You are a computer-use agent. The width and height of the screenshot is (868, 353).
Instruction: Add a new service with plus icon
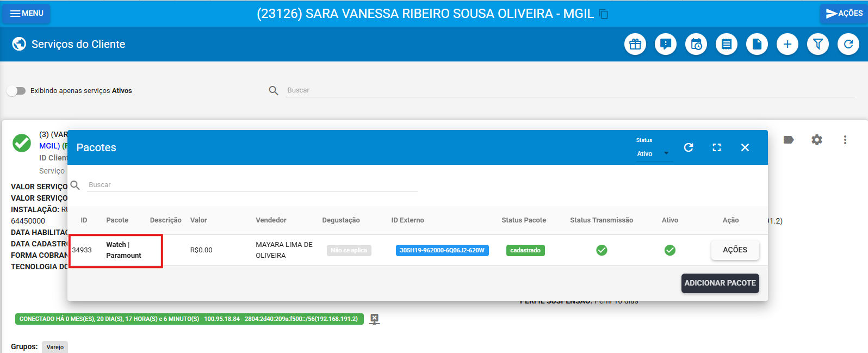pos(788,44)
